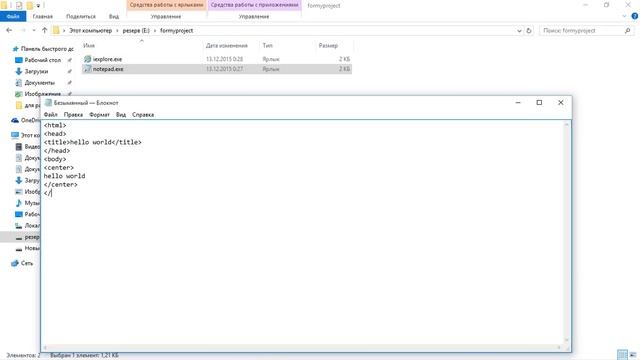Select OneDrive in the navigation pane
This screenshot has width=640, height=360.
(27, 120)
